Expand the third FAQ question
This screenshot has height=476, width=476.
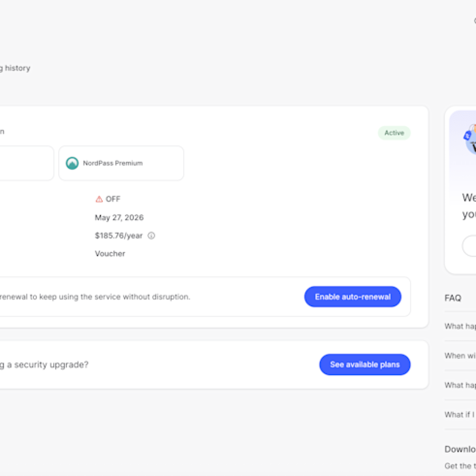point(460,385)
